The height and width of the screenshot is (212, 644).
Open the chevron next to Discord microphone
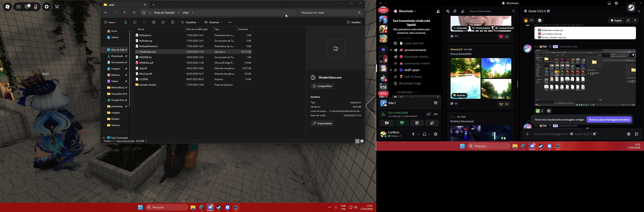tap(418, 134)
